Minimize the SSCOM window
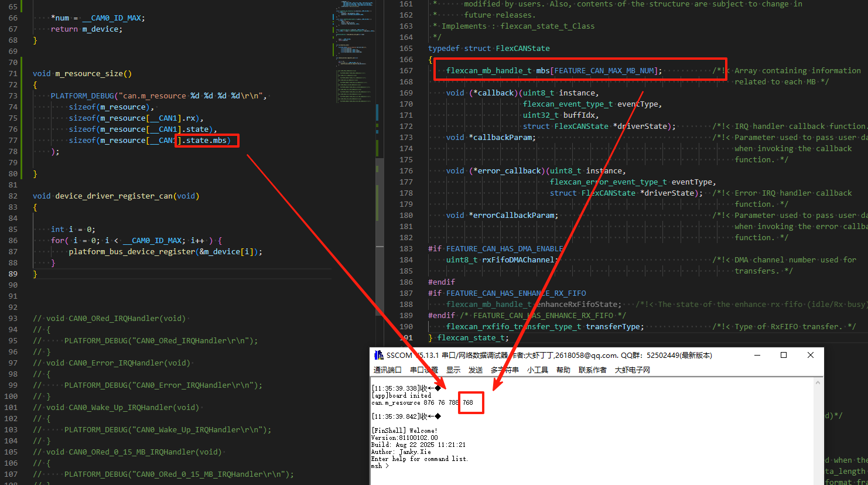868x485 pixels. coord(757,355)
